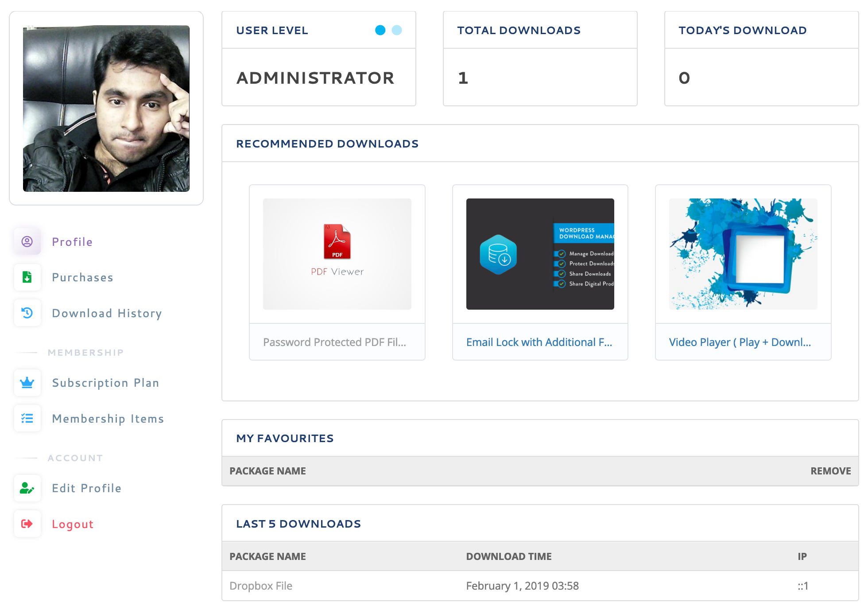Select the Profile icon in the sidebar
The image size is (868, 610).
pos(27,241)
